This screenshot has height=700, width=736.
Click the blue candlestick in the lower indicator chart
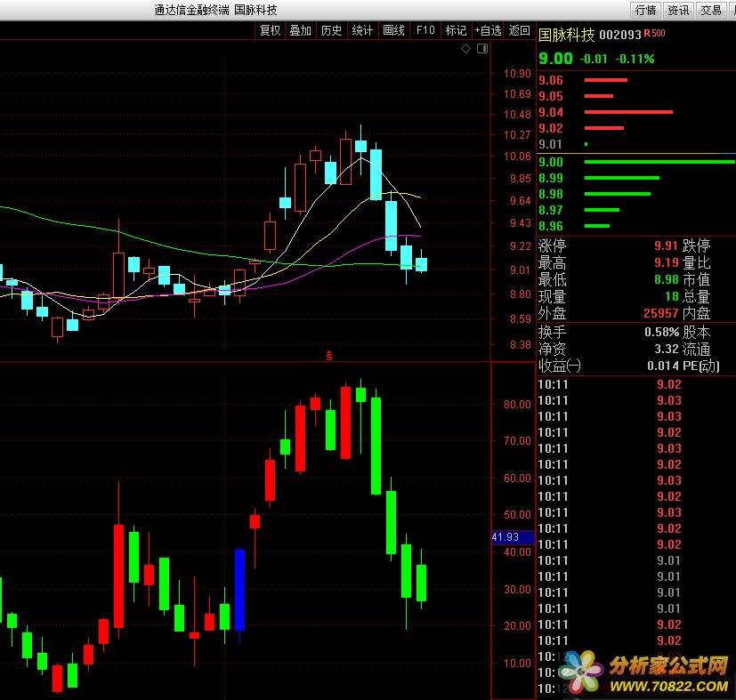pos(240,591)
